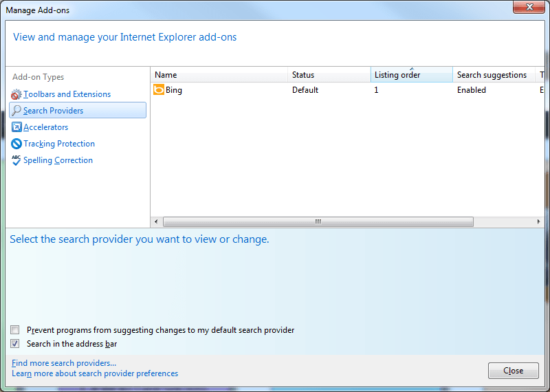Click the Enabled search suggestions cell
Image resolution: width=550 pixels, height=392 pixels.
[471, 90]
